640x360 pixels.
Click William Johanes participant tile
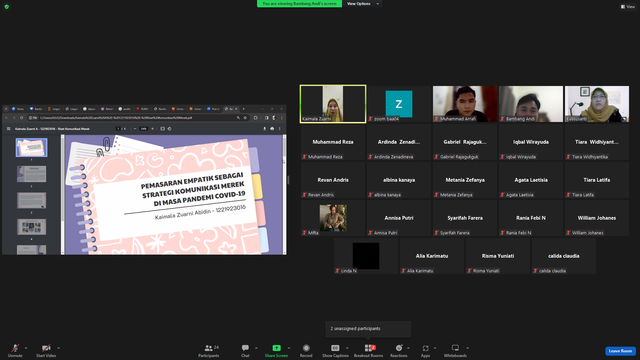597,218
